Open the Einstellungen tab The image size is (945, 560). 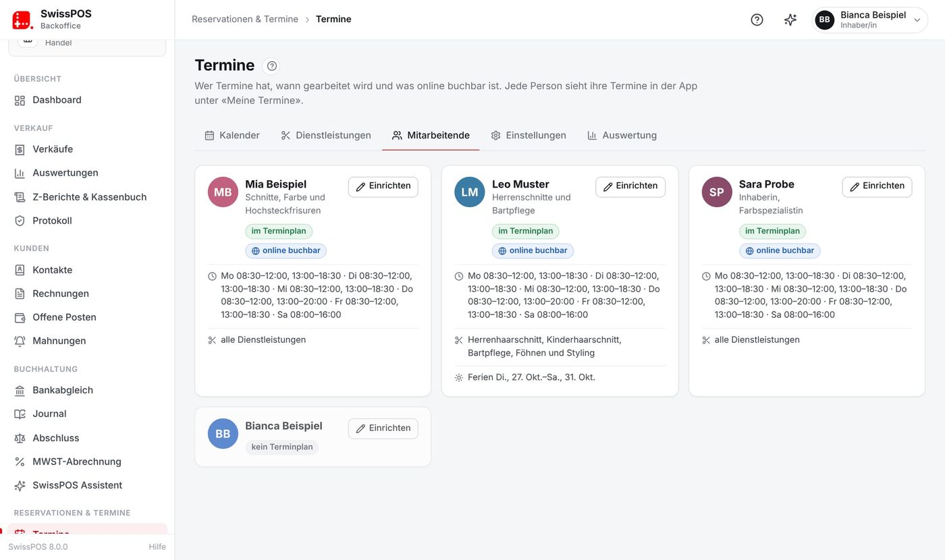tap(529, 135)
